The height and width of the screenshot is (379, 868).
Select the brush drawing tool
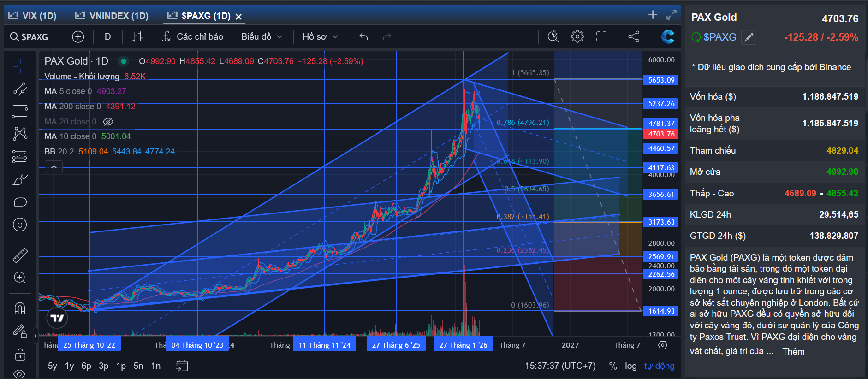[20, 180]
